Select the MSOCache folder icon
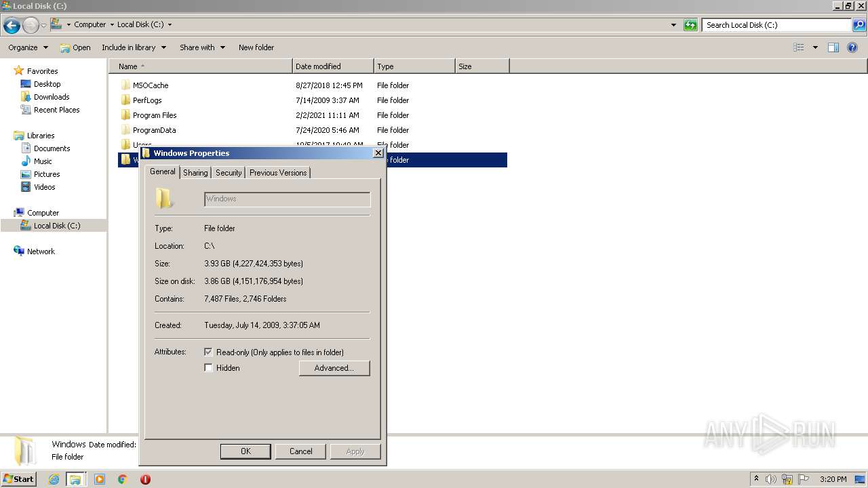Screen dimensions: 868x488 (125, 85)
